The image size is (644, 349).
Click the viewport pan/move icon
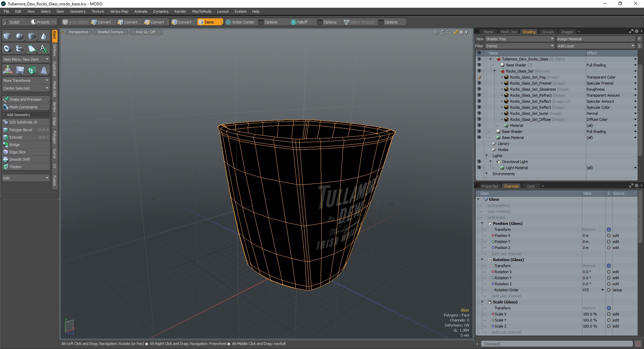point(436,32)
